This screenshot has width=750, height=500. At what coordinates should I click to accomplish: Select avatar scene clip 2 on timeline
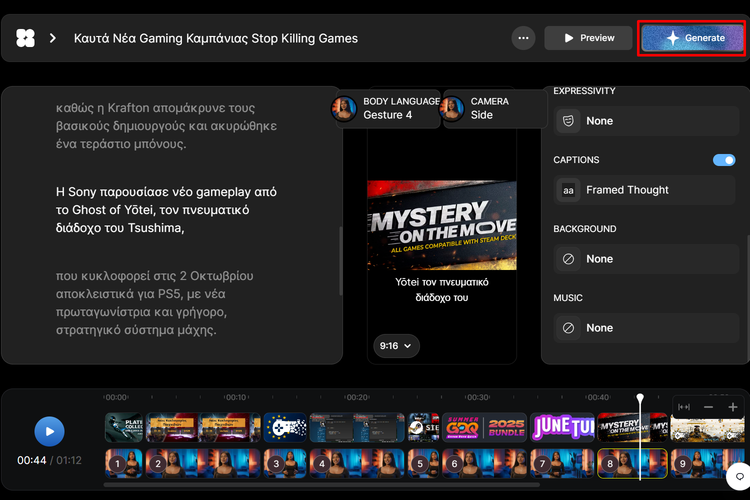(203, 463)
